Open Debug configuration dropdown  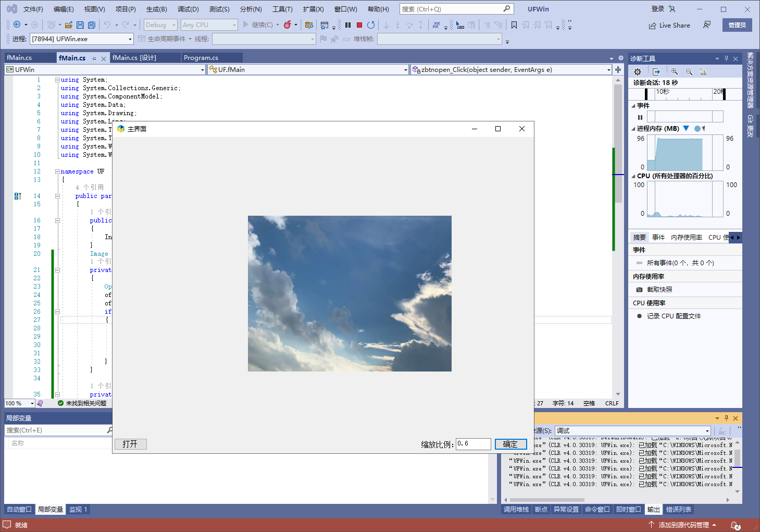click(160, 24)
